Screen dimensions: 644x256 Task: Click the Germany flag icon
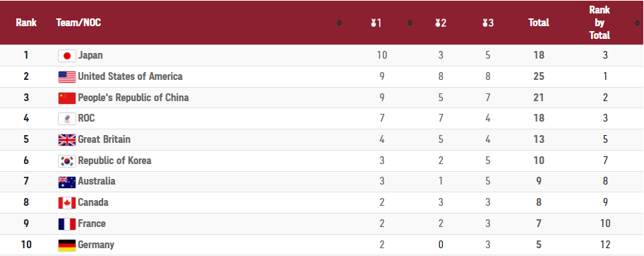pos(67,245)
